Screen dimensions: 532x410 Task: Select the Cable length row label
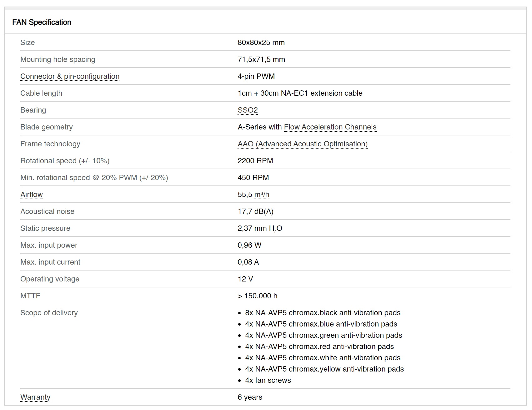41,93
